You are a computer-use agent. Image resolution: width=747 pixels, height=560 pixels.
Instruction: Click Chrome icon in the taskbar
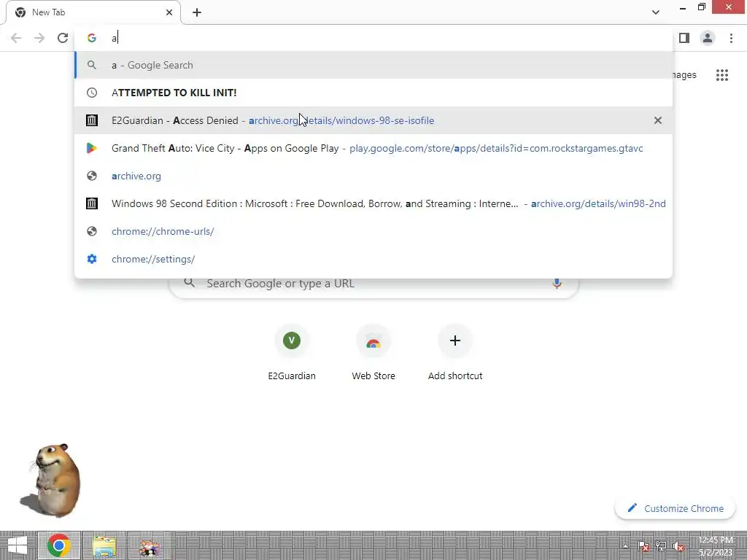pos(59,545)
